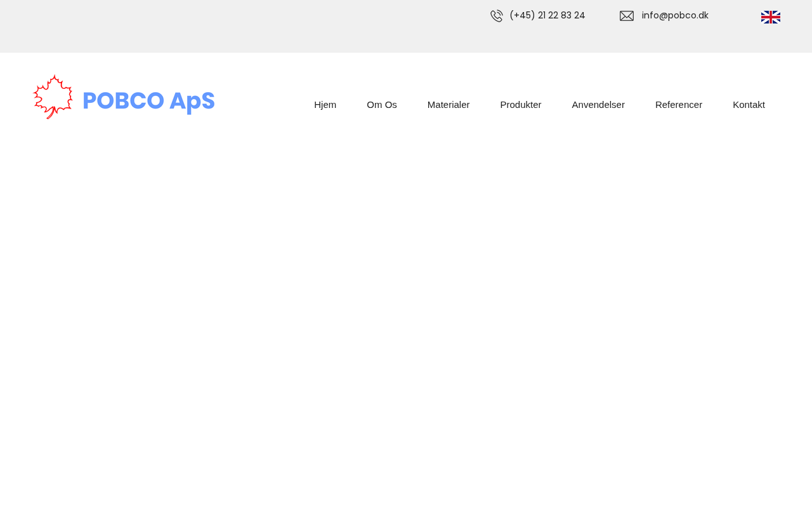Open the Materialer menu item
812x508 pixels.
[x=449, y=105]
